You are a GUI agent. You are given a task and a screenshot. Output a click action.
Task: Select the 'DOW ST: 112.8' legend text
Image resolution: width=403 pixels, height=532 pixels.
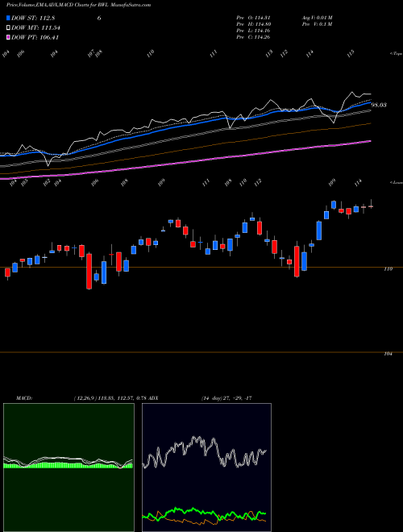pyautogui.click(x=33, y=18)
